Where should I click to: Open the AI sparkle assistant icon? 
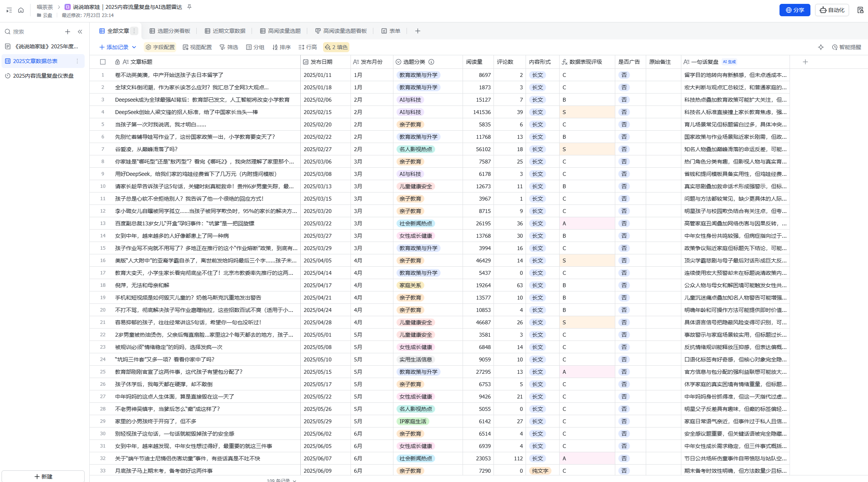coord(821,47)
